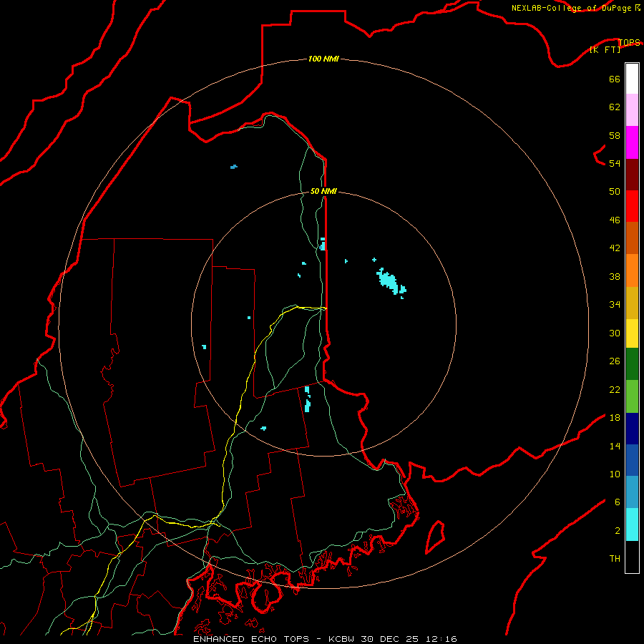This screenshot has width=644, height=644.
Task: Pick the cyan legend swatch
Action: pyautogui.click(x=632, y=525)
